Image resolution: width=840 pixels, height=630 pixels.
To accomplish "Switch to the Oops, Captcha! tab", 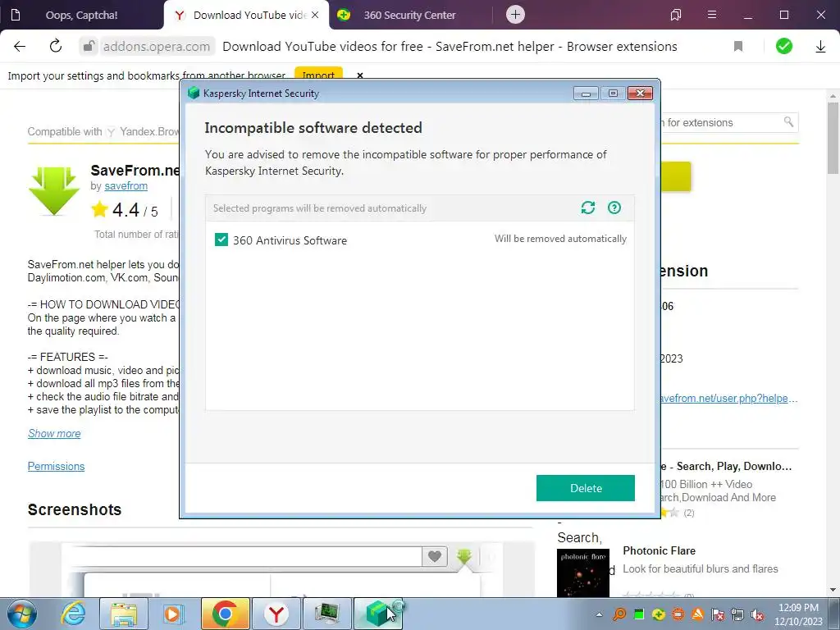I will (x=81, y=15).
